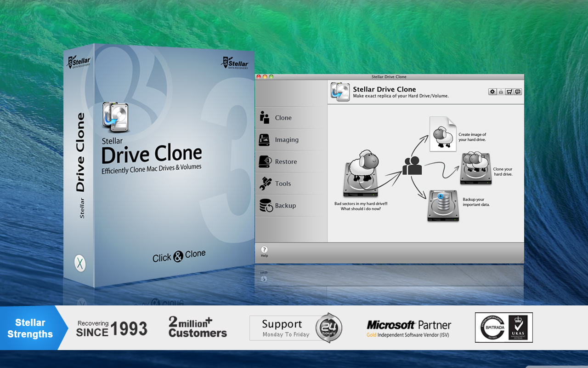This screenshot has width=588, height=368.
Task: Click the Microsoft Partner Gold ISV logo
Action: coord(409,328)
